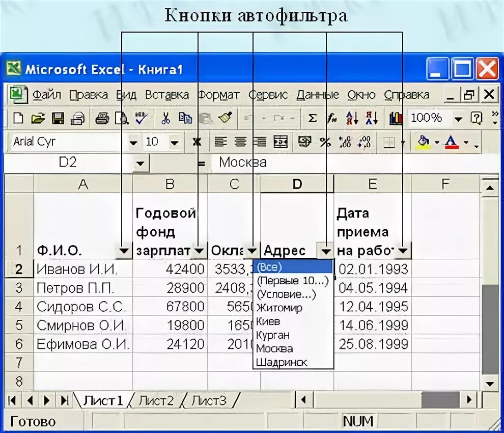The height and width of the screenshot is (433, 504).
Task: Open the Формат menu
Action: pos(218,95)
